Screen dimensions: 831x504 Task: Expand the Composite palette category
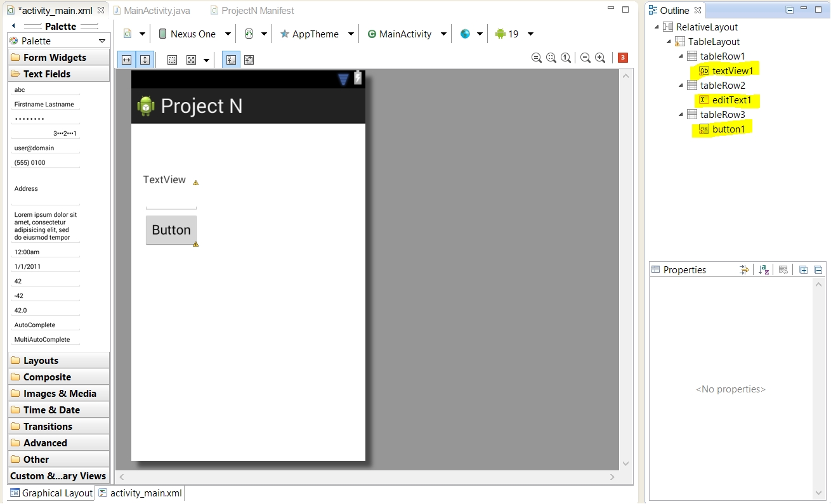tap(58, 377)
